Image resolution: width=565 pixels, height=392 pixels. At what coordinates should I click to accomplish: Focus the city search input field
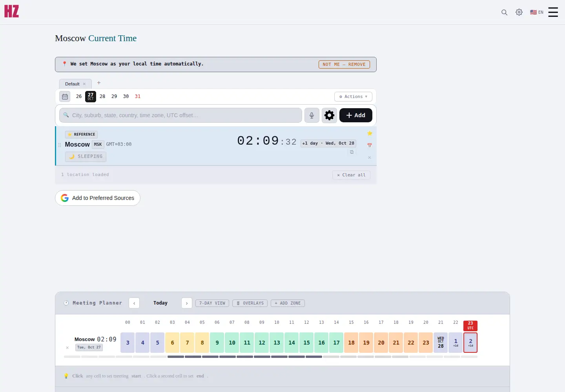coord(180,115)
